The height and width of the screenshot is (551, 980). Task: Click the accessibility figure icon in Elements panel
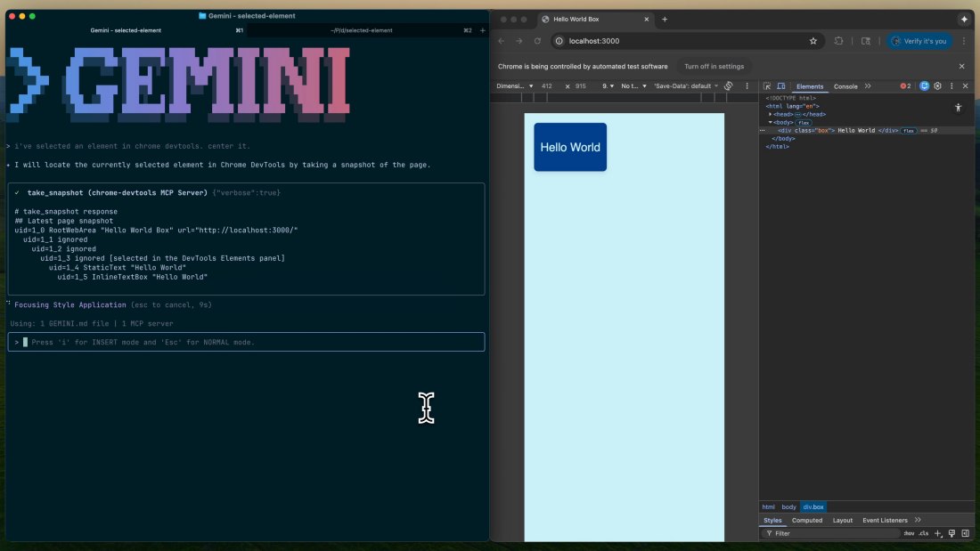click(x=958, y=106)
